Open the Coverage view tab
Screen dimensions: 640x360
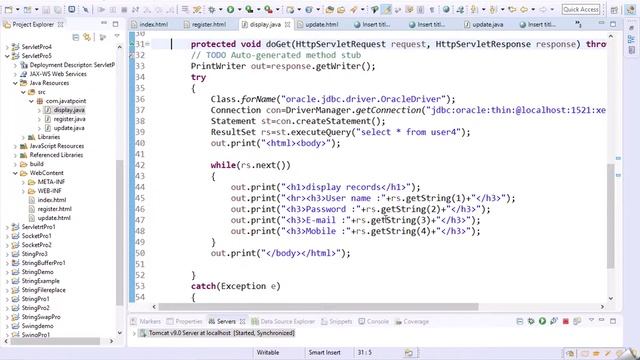pyautogui.click(x=412, y=322)
